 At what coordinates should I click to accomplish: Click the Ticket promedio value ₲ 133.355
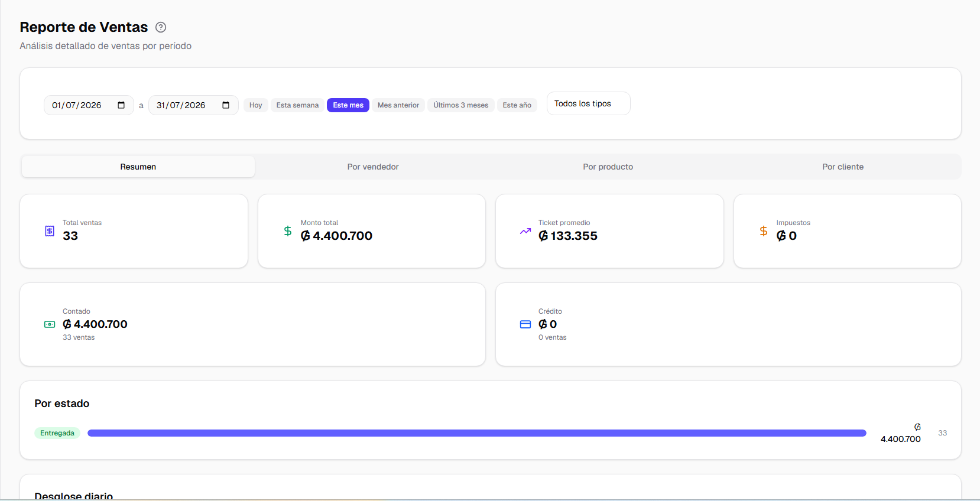(568, 236)
